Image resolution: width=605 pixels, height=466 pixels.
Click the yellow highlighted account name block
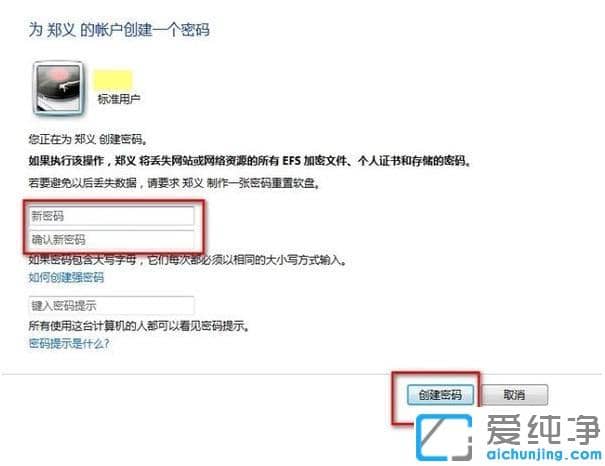click(x=113, y=80)
